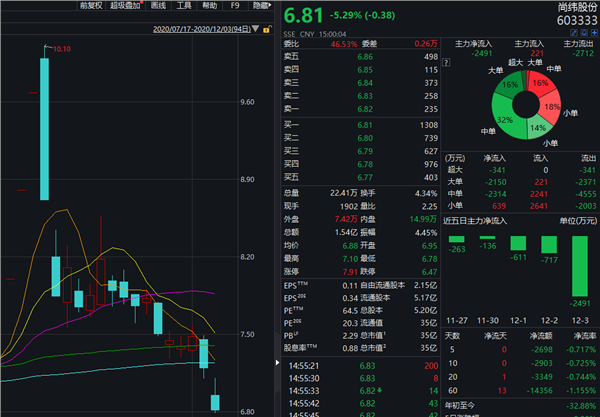Click the plus add-to-watchlist icon
The image size is (600, 417).
[x=594, y=33]
